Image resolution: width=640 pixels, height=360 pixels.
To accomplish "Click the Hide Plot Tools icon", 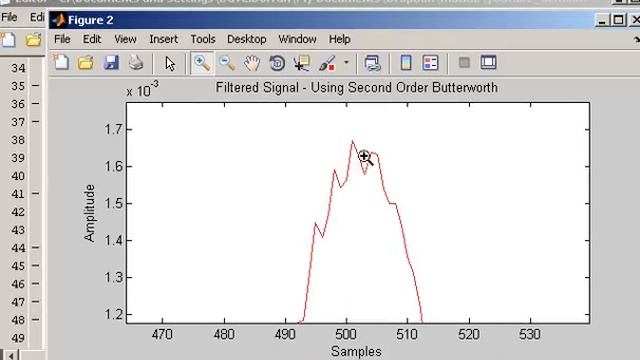I will click(x=464, y=62).
